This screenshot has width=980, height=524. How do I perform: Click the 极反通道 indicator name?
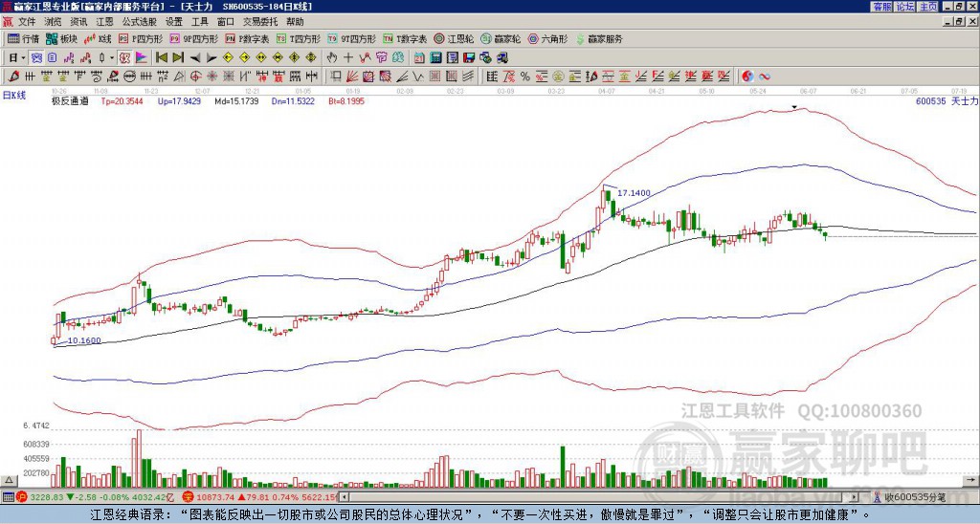point(70,100)
